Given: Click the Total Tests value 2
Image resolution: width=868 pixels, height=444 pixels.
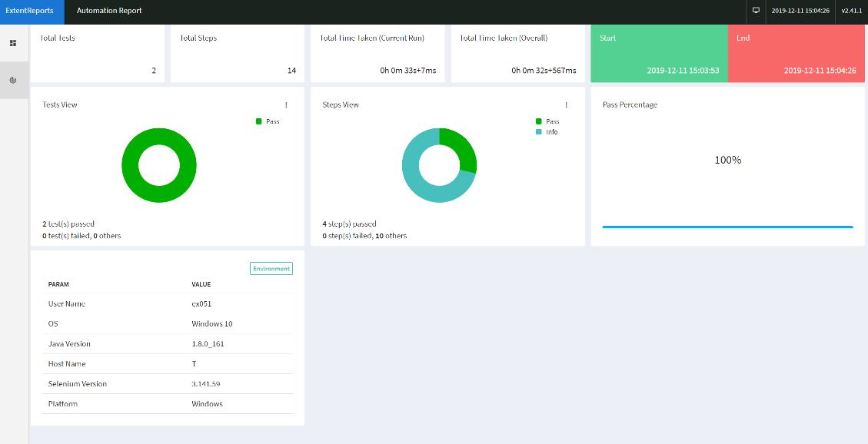Looking at the screenshot, I should point(154,70).
